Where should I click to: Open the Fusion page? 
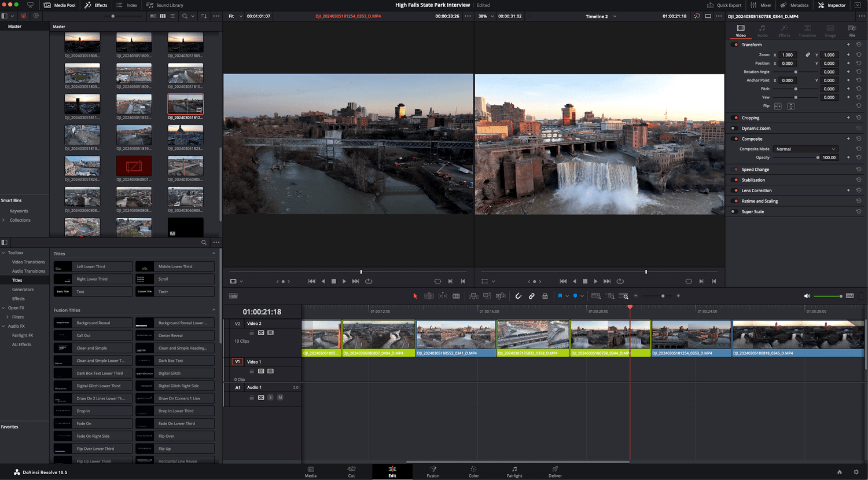tap(433, 471)
